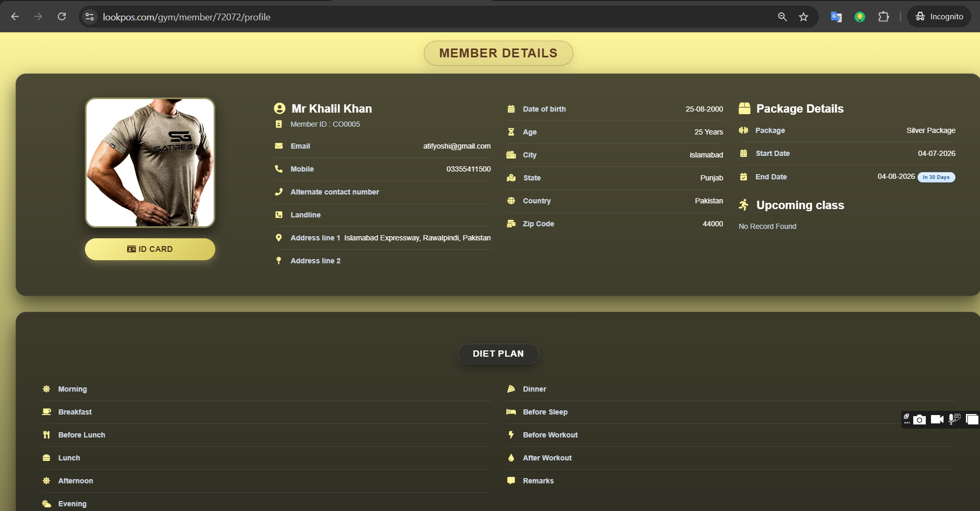Click the Incognito profile button
The image size is (980, 511).
(x=939, y=17)
